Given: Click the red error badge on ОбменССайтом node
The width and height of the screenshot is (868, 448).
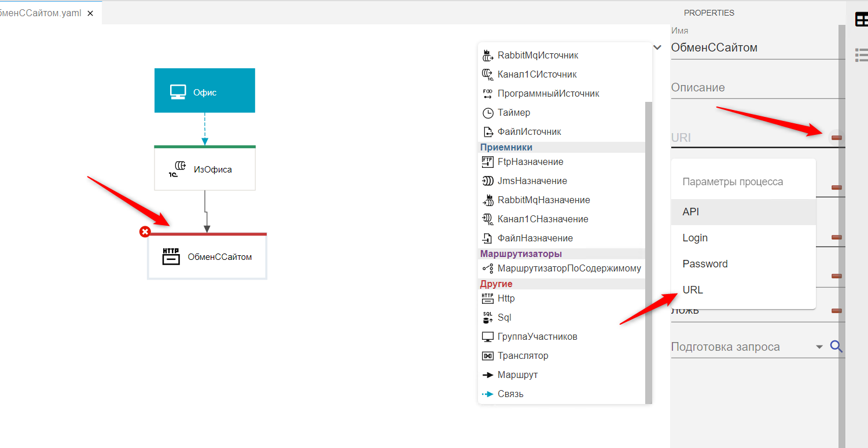Looking at the screenshot, I should pyautogui.click(x=145, y=232).
